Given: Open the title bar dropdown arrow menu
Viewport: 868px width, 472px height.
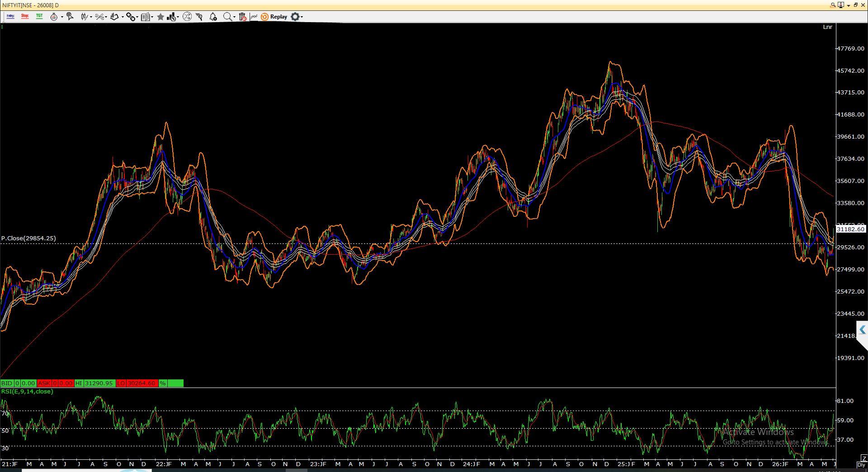Looking at the screenshot, I should pos(849,5).
